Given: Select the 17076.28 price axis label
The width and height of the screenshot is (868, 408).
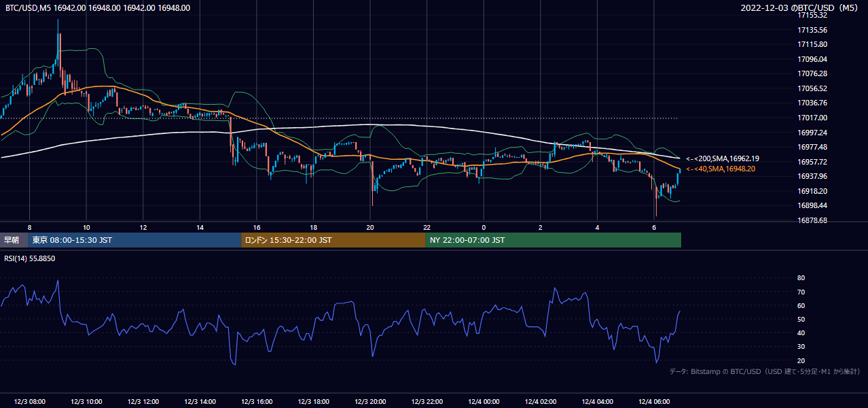Looking at the screenshot, I should tap(812, 74).
